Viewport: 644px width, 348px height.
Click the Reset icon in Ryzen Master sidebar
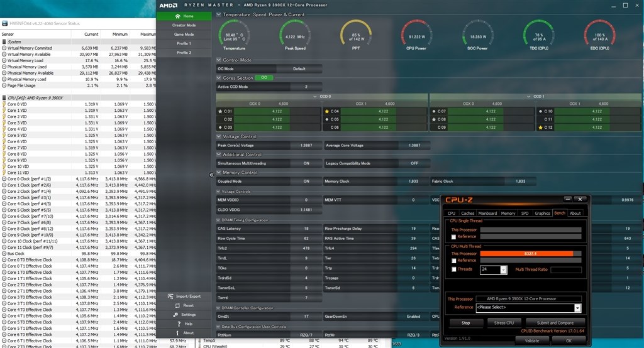[177, 306]
